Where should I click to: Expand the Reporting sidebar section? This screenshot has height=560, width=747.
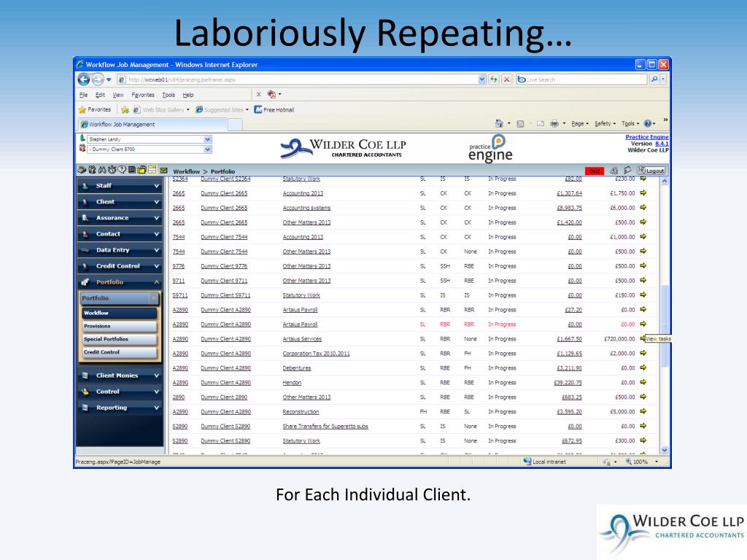click(120, 408)
